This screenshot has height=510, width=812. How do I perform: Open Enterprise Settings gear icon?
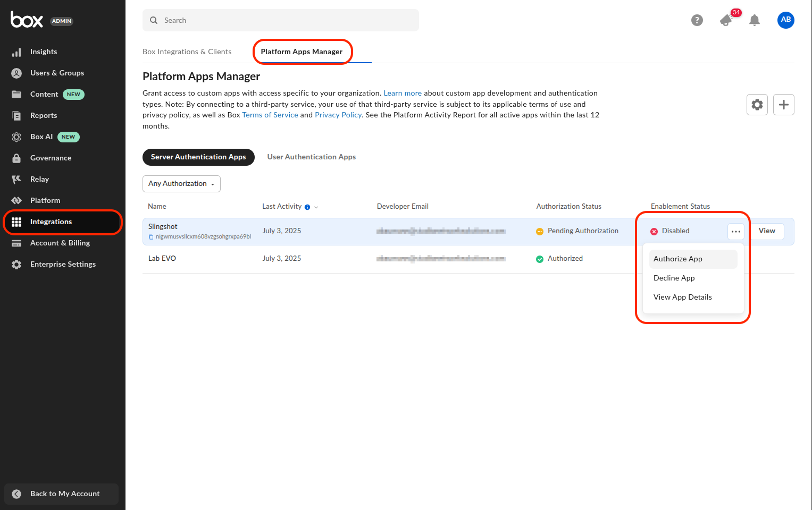(16, 265)
